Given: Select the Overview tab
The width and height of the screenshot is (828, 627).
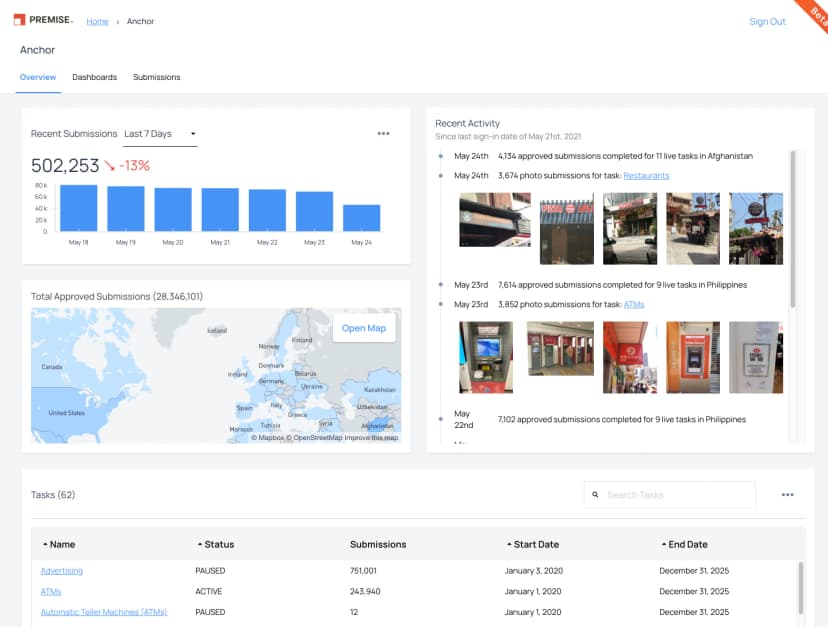Looking at the screenshot, I should 38,77.
